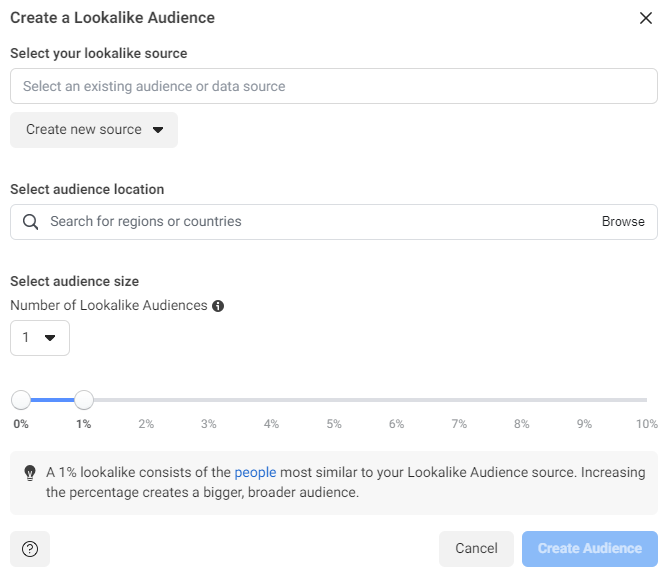Click the slider handle at 1%
The height and width of the screenshot is (573, 671).
point(84,400)
